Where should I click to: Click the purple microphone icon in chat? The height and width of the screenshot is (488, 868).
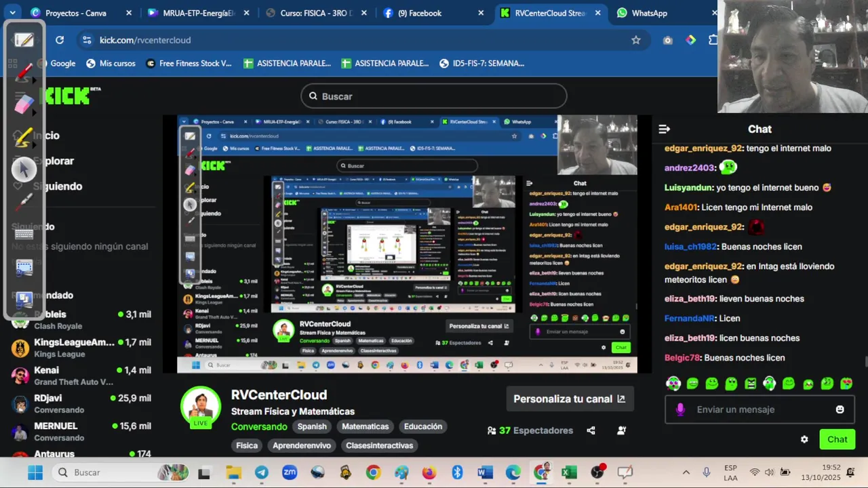681,409
